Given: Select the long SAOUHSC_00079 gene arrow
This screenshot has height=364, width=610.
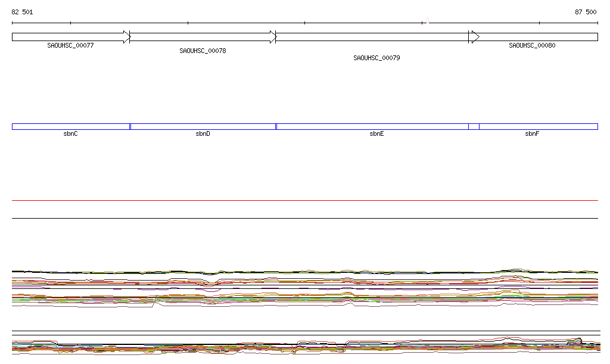Looking at the screenshot, I should [372, 37].
